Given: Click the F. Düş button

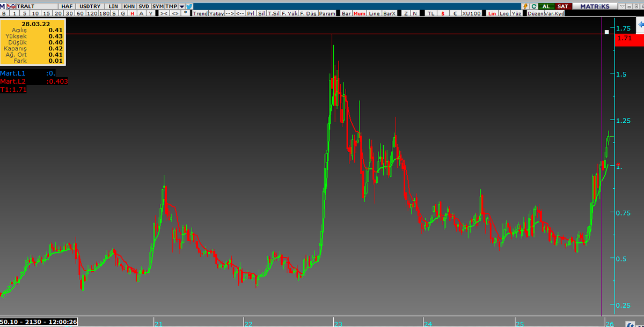Looking at the screenshot, I should coord(308,13).
